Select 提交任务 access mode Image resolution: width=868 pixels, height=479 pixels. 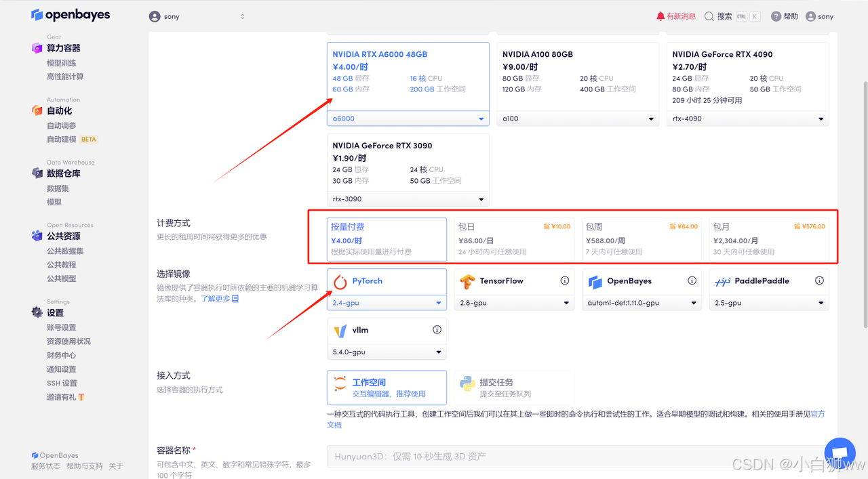[514, 388]
